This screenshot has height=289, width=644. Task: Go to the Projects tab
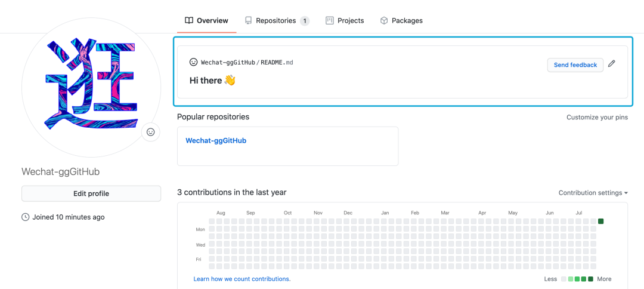[x=351, y=20]
